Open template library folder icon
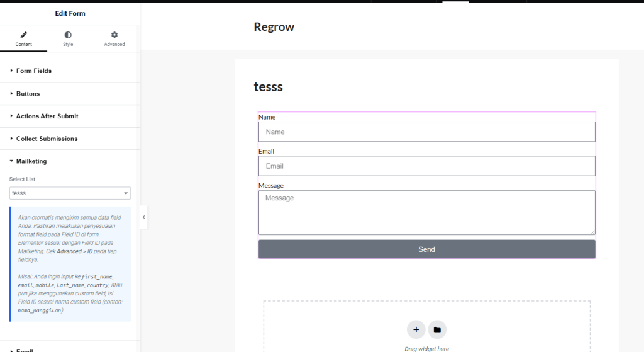 (x=437, y=329)
